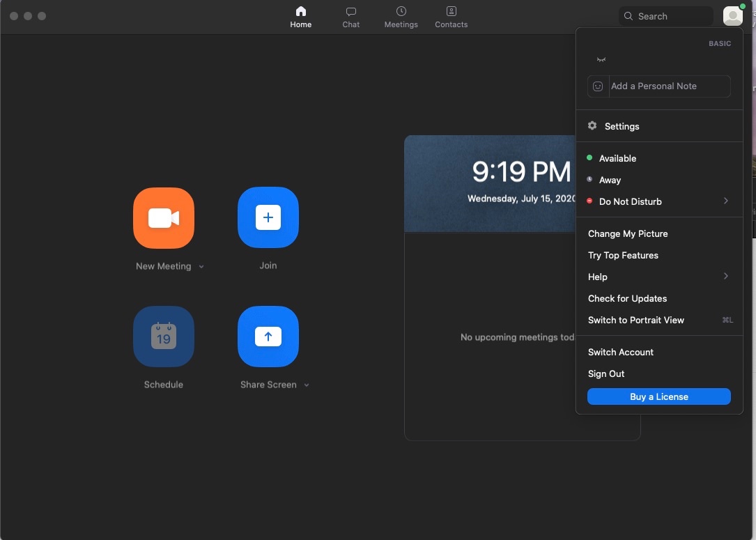Set status to Away
756x540 pixels.
610,180
